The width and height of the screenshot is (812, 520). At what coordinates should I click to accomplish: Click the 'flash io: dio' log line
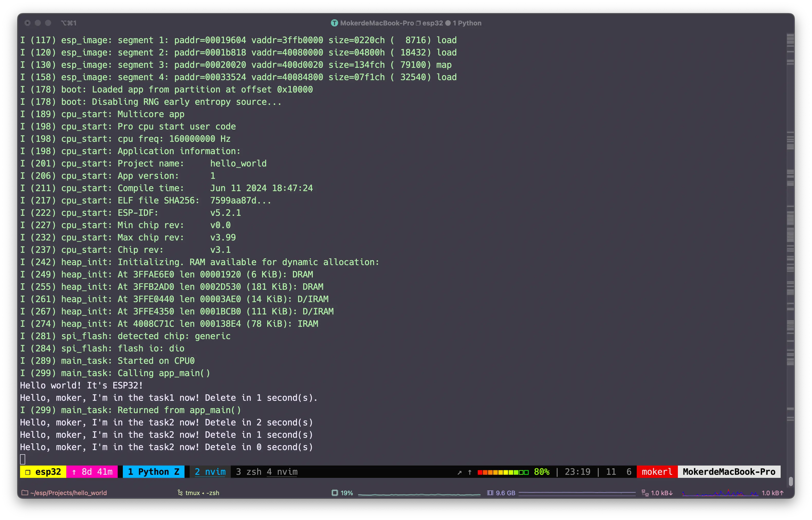(x=102, y=348)
